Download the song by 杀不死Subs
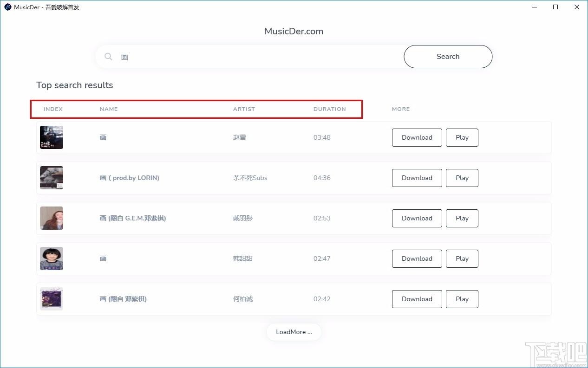Screen dimensions: 588x368 (417, 178)
